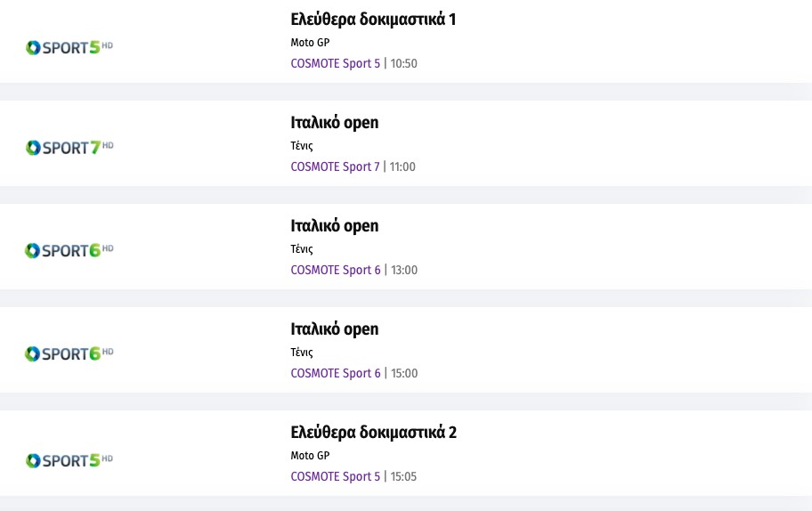Select Ιταλικό open title airing at 15:00
Viewport: 812px width, 511px height.
click(334, 329)
